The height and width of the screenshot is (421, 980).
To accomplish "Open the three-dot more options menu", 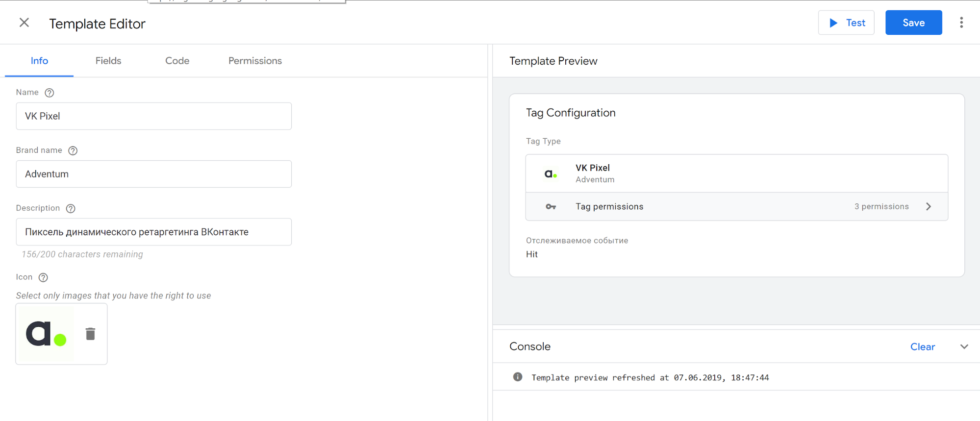I will (961, 23).
